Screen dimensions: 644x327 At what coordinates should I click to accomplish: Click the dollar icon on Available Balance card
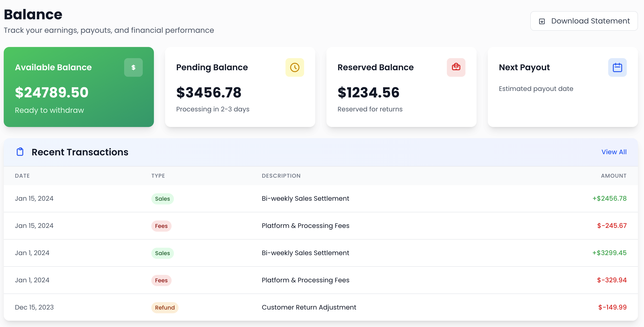click(133, 67)
